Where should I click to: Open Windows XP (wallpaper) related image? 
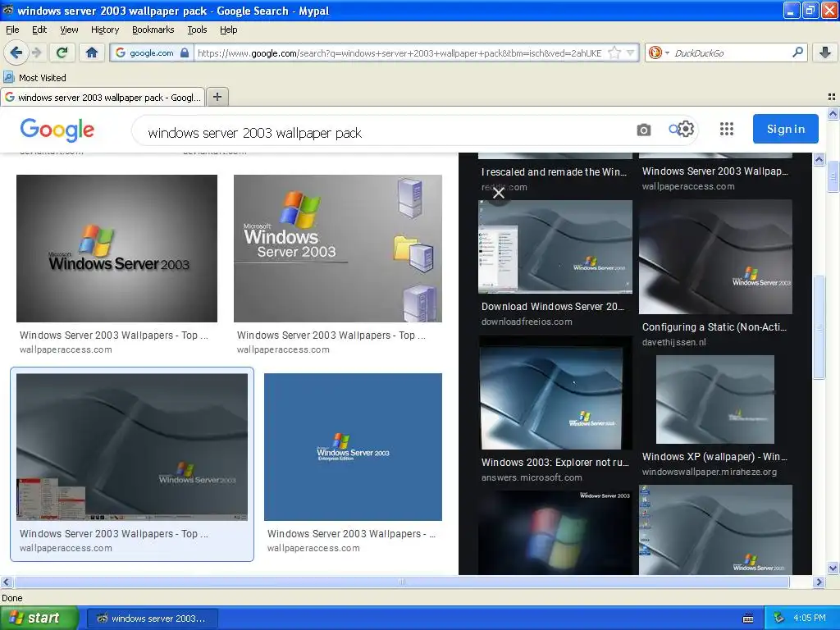point(715,399)
